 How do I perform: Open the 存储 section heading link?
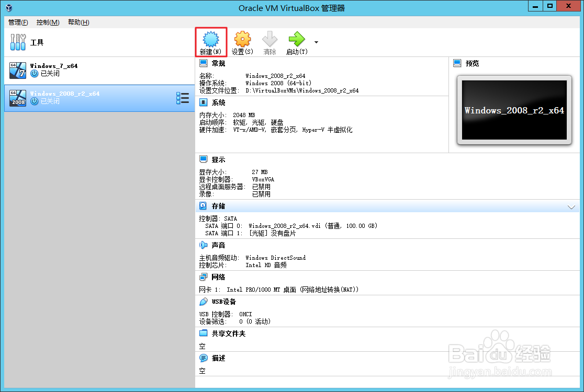219,206
